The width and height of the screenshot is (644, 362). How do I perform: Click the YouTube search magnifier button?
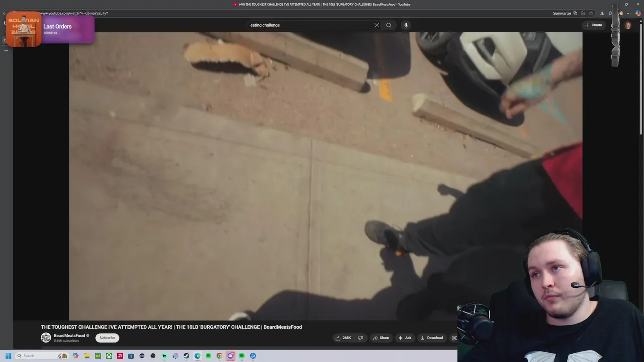point(389,25)
